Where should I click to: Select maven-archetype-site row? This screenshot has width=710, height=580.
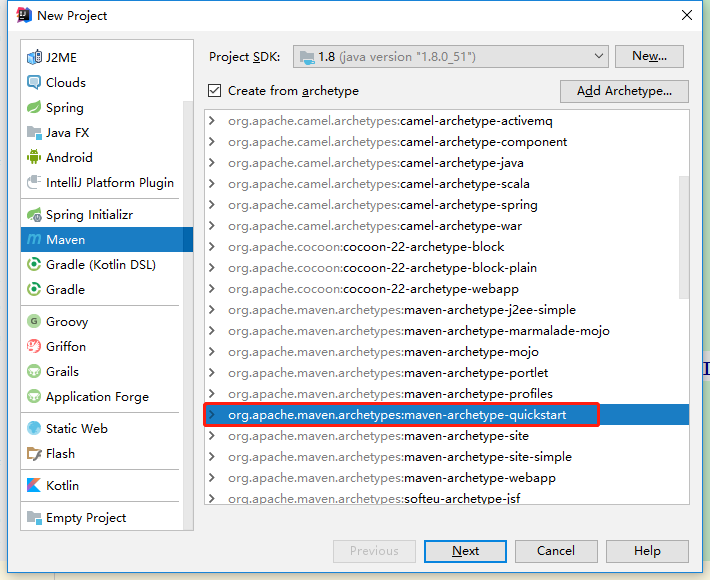pos(446,436)
